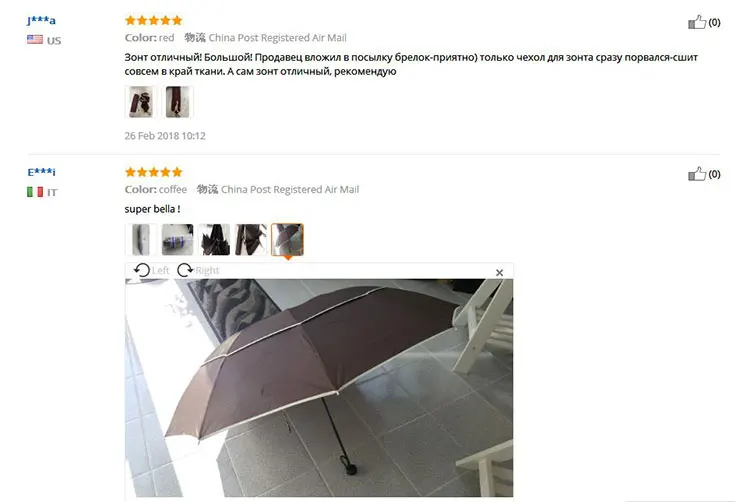Rotate the enlarged photo left
The height and width of the screenshot is (502, 750).
click(151, 270)
